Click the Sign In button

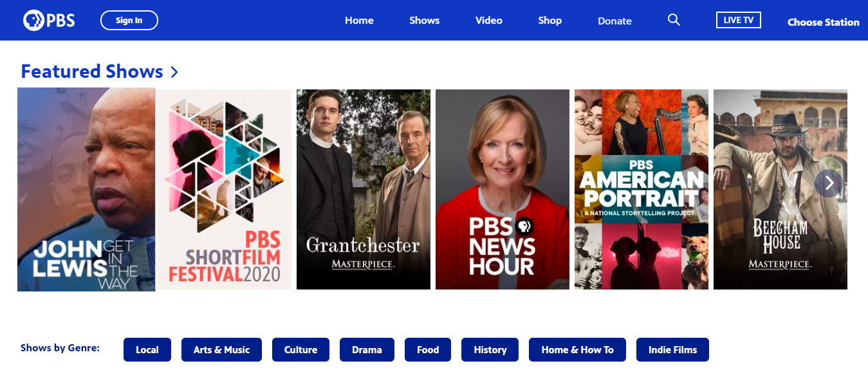(x=129, y=21)
